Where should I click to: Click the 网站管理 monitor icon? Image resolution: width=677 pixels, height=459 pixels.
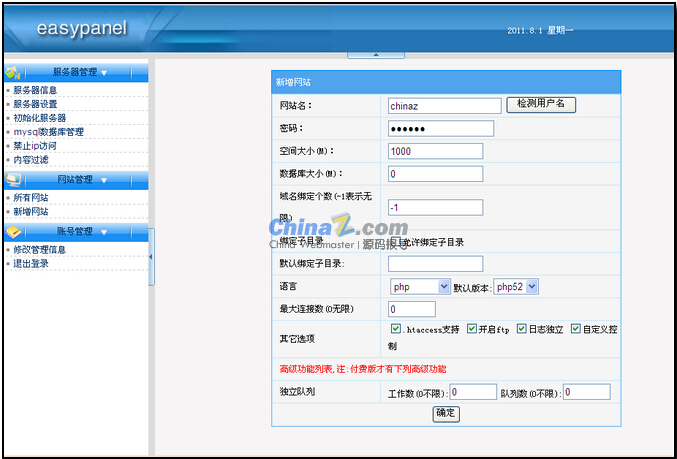[14, 180]
